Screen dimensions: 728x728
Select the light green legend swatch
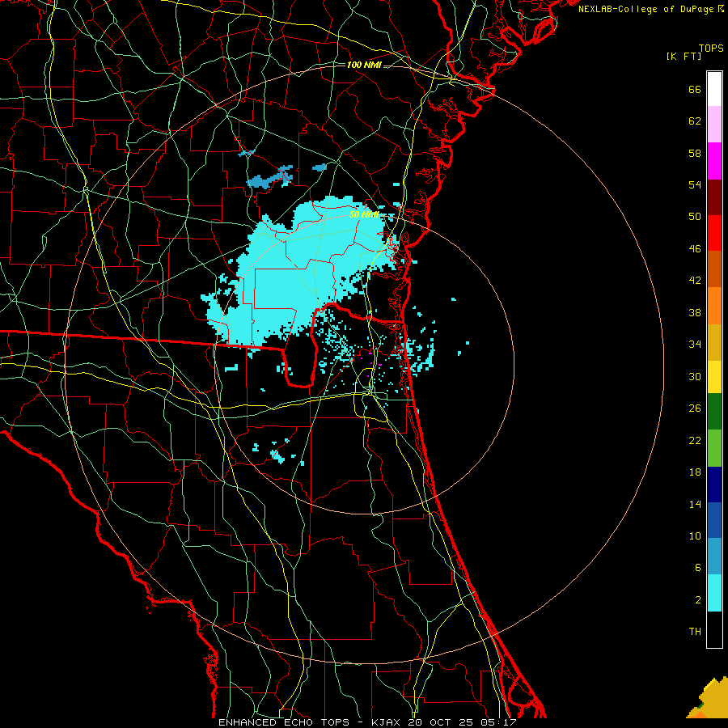[714, 448]
